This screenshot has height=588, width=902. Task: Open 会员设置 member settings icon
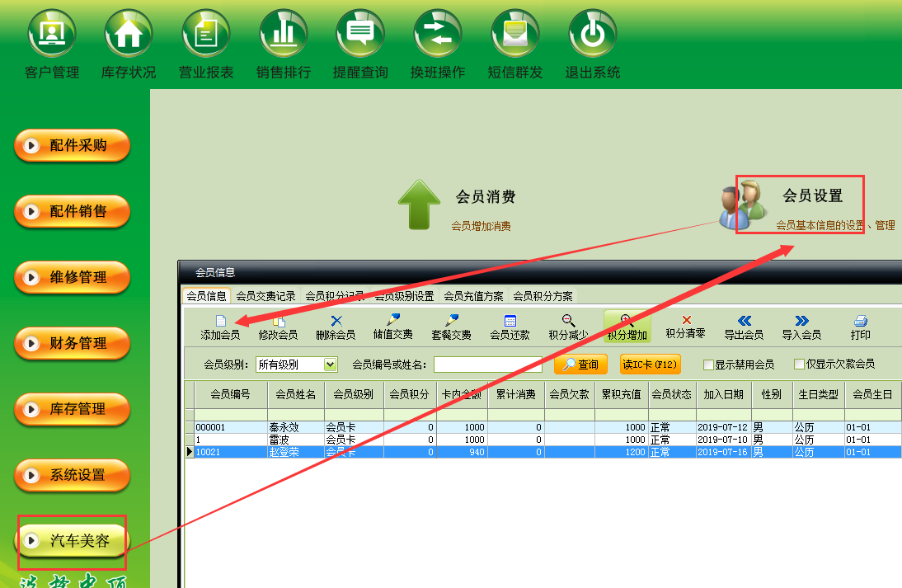743,203
